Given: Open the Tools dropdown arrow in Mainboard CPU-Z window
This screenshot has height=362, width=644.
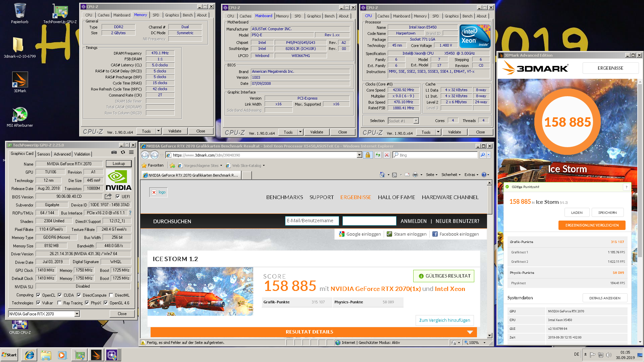Looking at the screenshot, I should pos(301,132).
